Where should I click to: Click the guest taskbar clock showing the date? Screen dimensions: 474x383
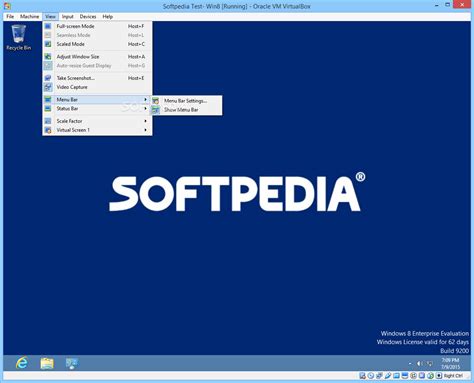(451, 363)
